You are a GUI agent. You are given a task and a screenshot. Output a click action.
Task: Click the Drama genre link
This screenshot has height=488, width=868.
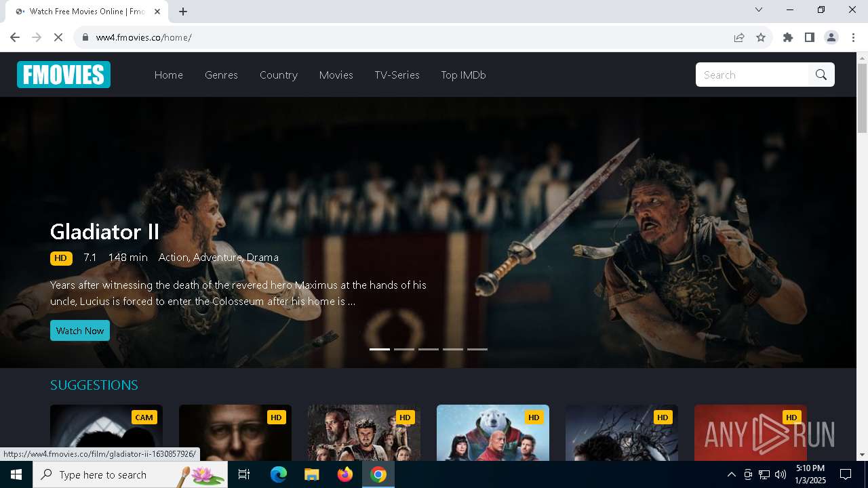262,258
